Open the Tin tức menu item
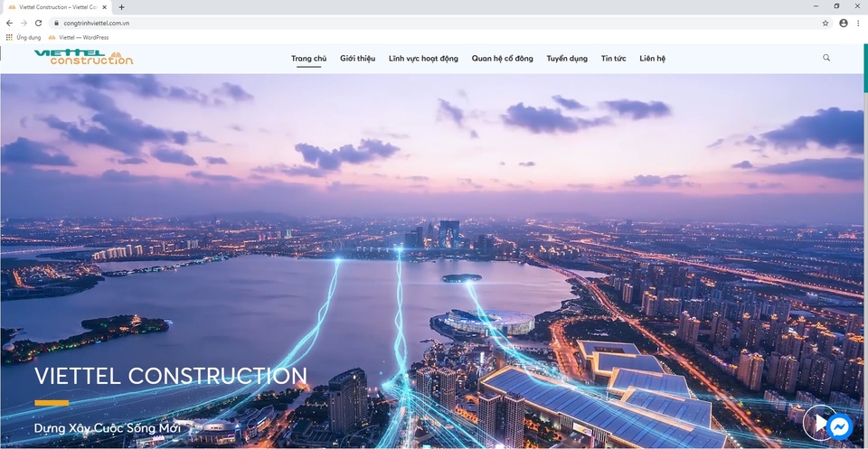Image resolution: width=868 pixels, height=449 pixels. (x=613, y=59)
